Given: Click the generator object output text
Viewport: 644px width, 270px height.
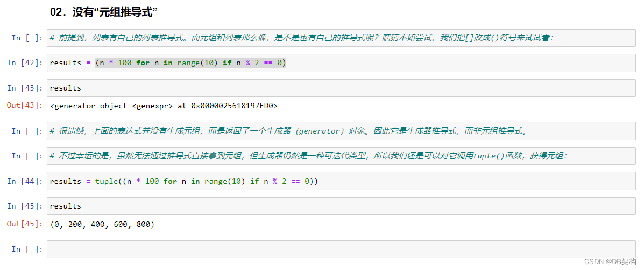Looking at the screenshot, I should pyautogui.click(x=164, y=106).
